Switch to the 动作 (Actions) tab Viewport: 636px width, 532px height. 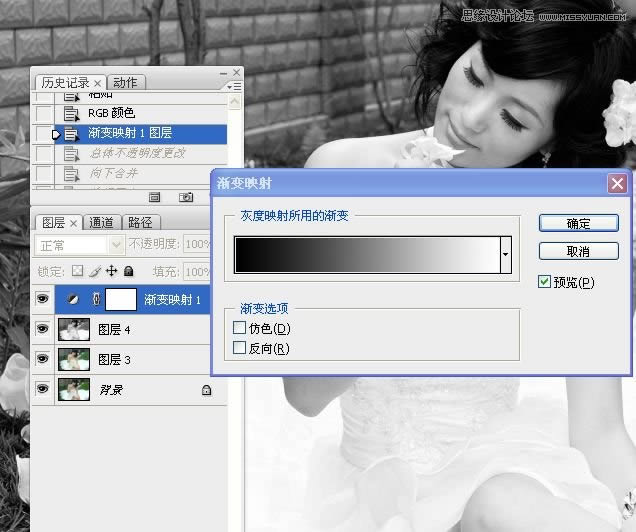tap(125, 82)
